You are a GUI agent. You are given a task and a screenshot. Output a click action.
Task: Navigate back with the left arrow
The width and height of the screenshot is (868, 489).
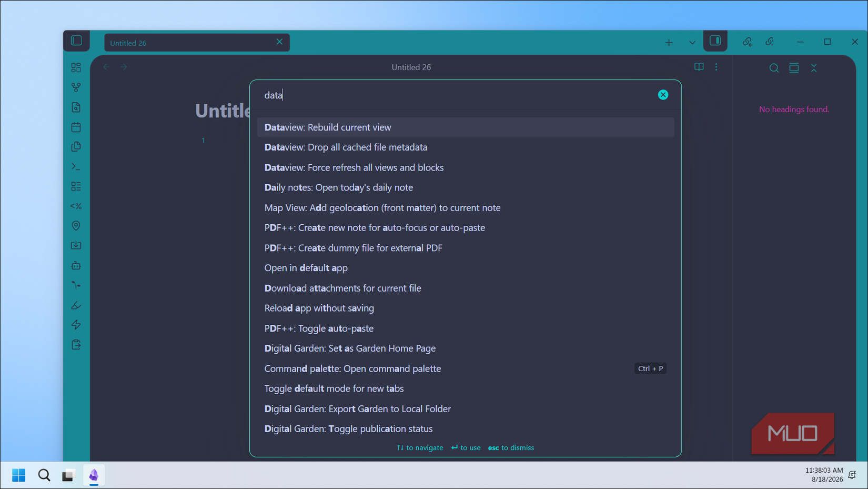(x=107, y=67)
